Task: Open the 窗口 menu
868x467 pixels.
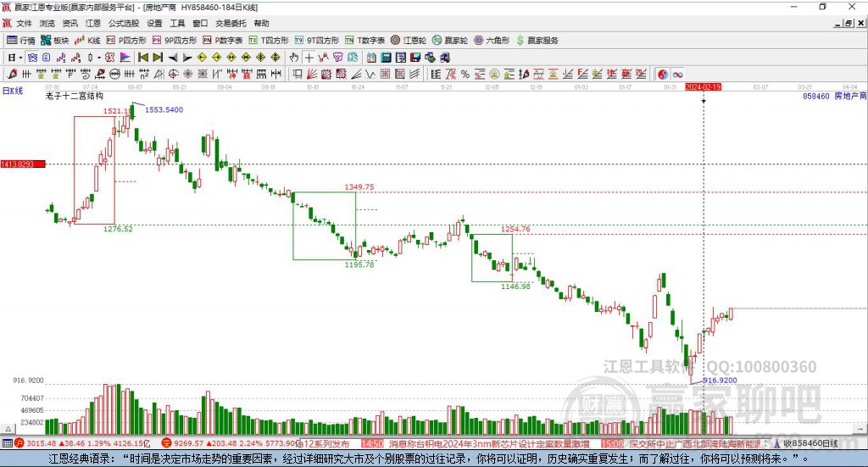Action: tap(200, 23)
